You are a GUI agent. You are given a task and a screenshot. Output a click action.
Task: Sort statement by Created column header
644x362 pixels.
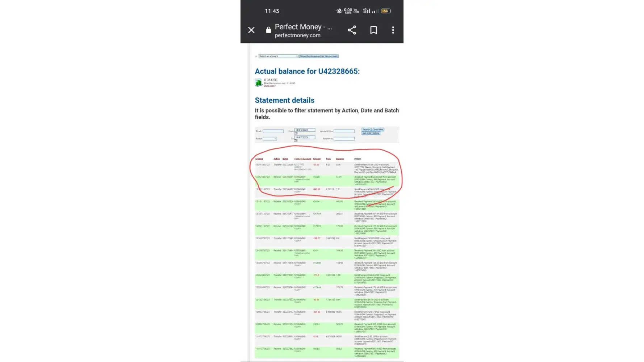point(259,159)
